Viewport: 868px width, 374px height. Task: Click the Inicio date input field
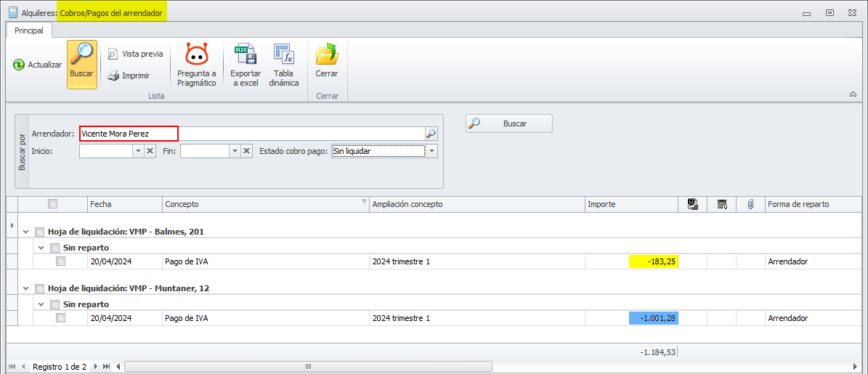tap(106, 151)
